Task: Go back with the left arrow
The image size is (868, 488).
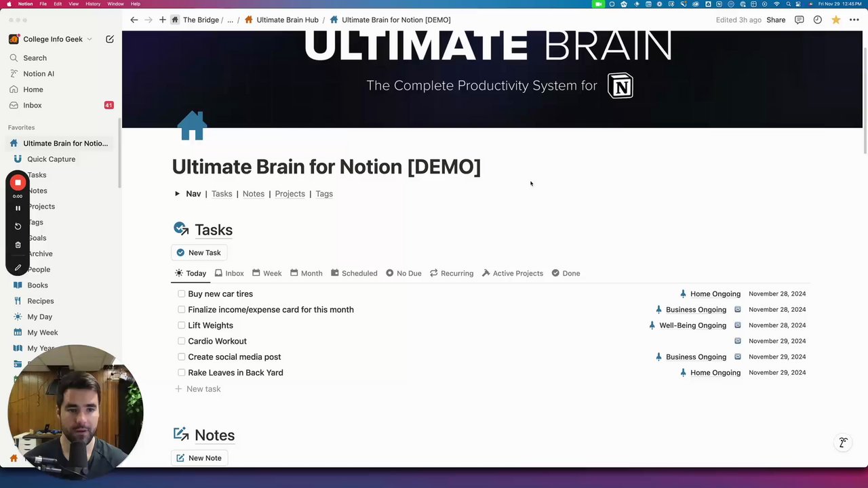Action: coord(134,20)
